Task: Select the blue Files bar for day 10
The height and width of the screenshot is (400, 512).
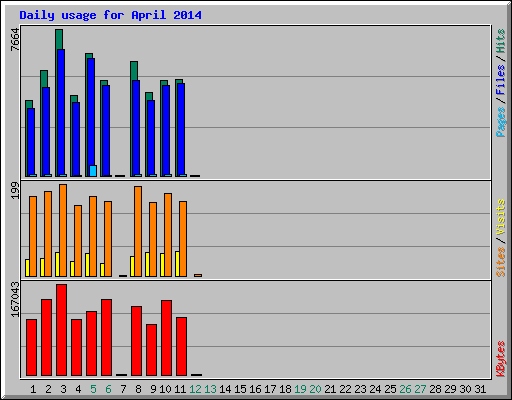Action: click(x=166, y=131)
